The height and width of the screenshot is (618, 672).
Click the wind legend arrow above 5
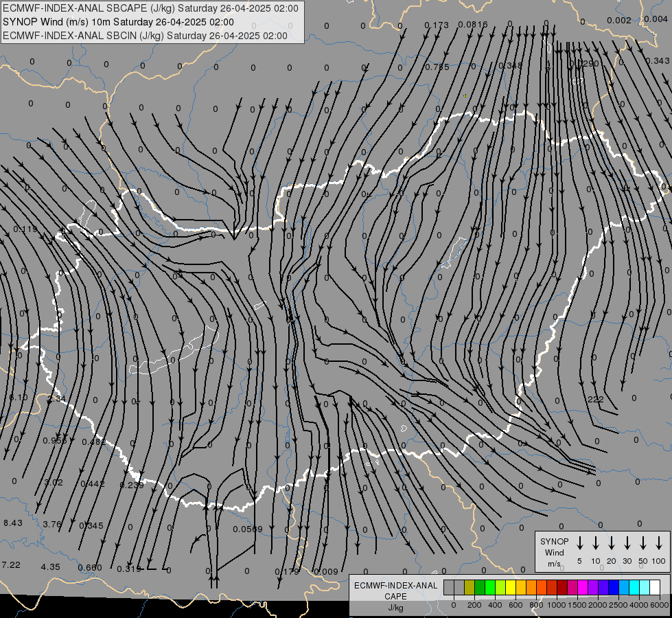point(579,543)
